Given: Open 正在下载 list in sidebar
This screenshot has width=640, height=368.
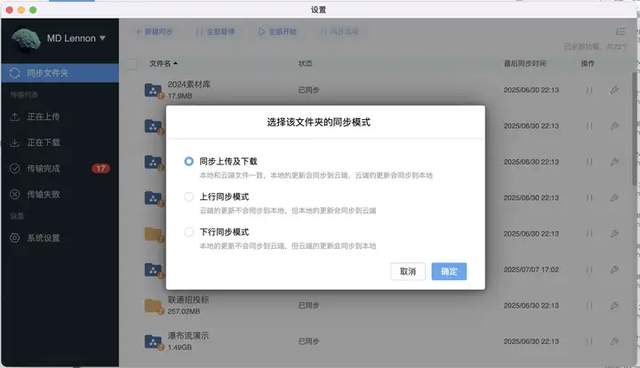Looking at the screenshot, I should click(60, 142).
